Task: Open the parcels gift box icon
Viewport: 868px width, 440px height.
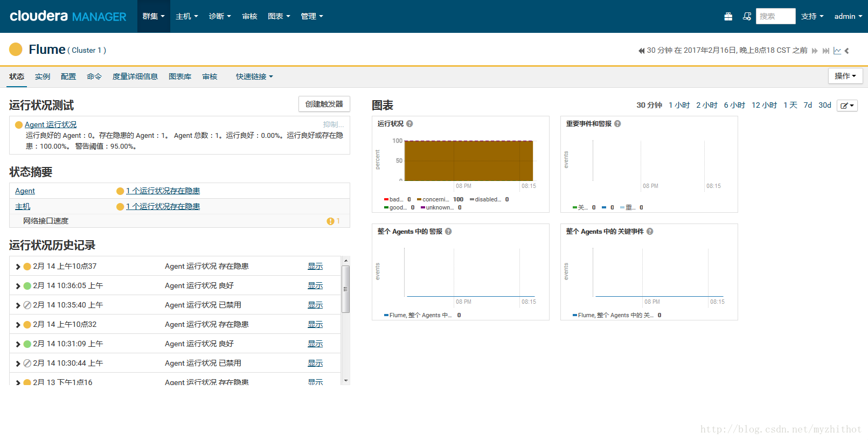Action: [x=728, y=16]
